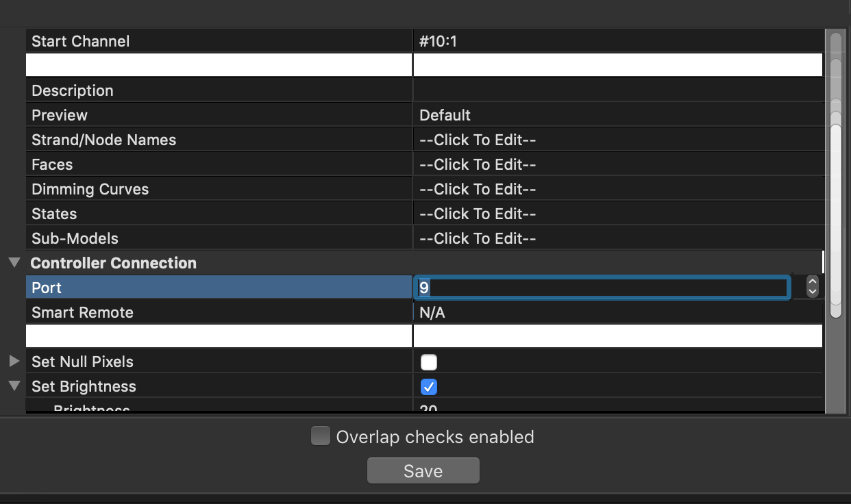
Task: Edit the Strand/Node Names entry
Action: click(478, 140)
